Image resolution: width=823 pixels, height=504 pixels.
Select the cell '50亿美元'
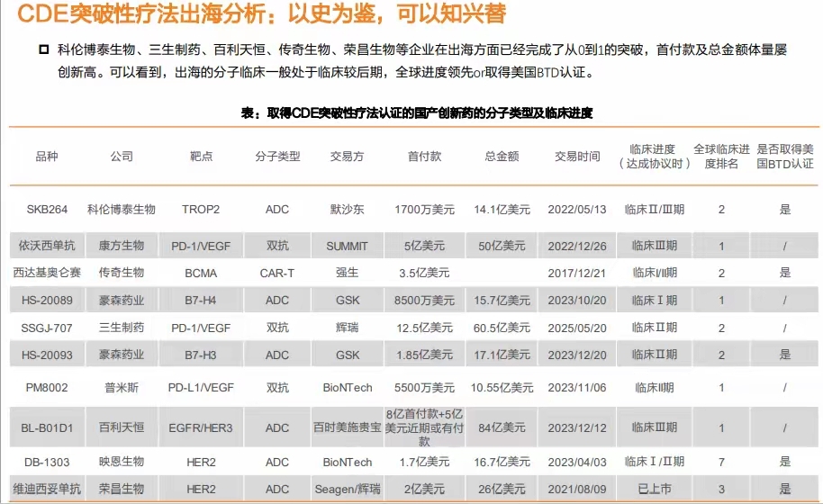tap(502, 246)
